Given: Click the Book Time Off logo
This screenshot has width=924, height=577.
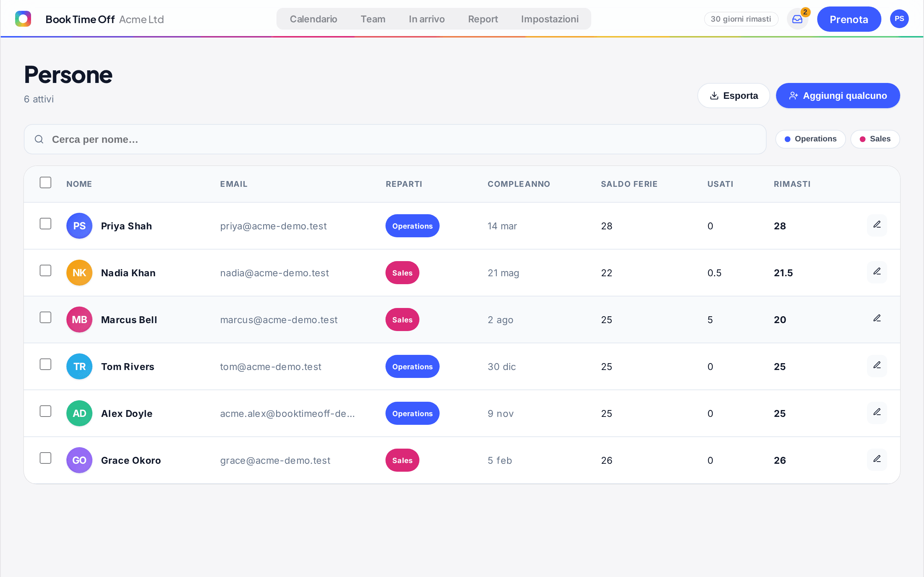Looking at the screenshot, I should (x=23, y=19).
